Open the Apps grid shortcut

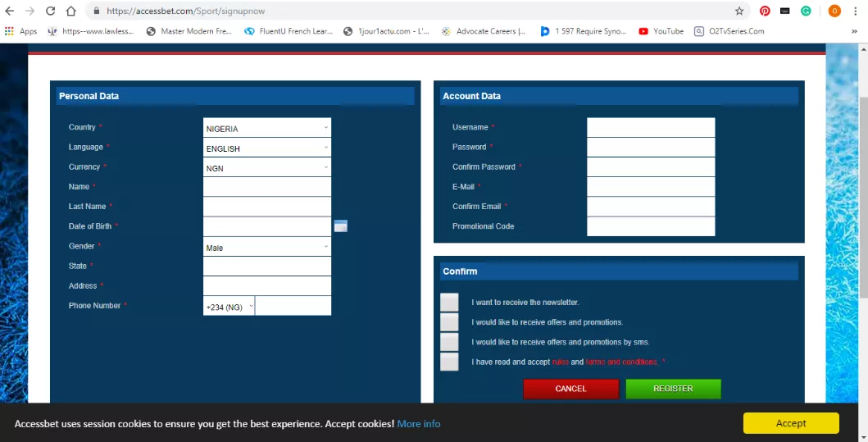[21, 31]
